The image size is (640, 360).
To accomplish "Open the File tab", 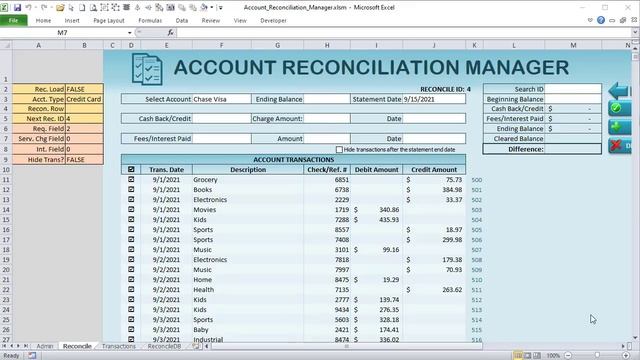I will point(13,20).
